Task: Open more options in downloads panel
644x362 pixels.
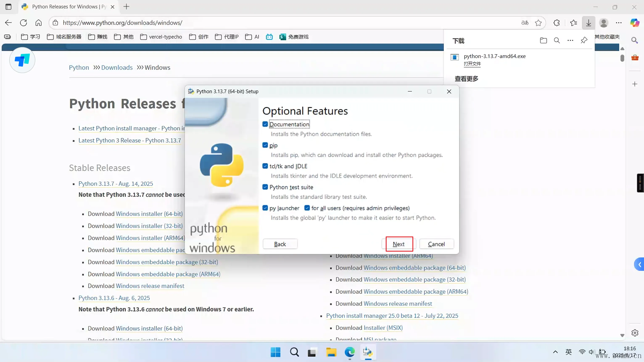Action: click(570, 41)
